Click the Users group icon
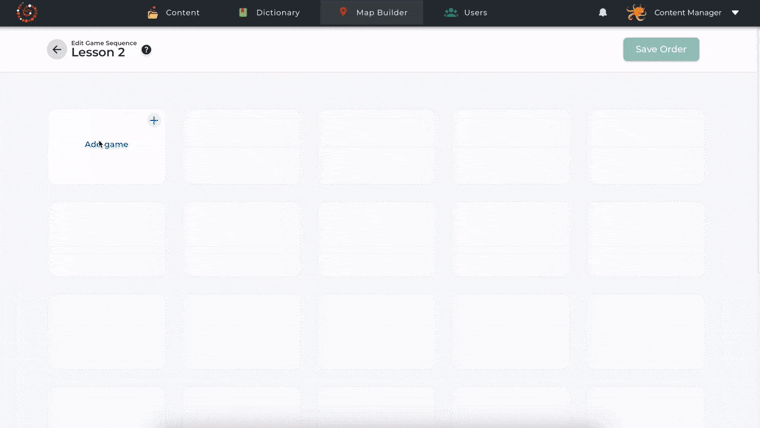 (451, 13)
